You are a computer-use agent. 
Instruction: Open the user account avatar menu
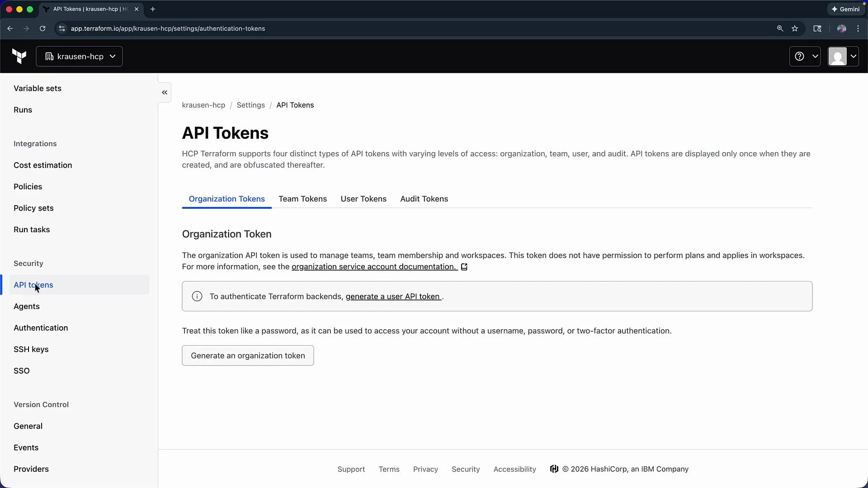click(843, 56)
